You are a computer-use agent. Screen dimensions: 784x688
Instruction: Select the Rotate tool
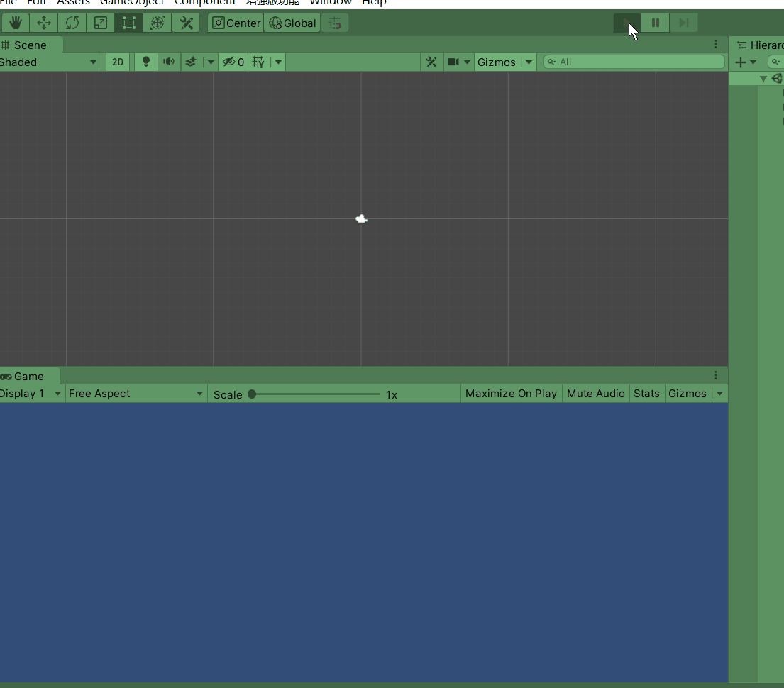[x=72, y=23]
